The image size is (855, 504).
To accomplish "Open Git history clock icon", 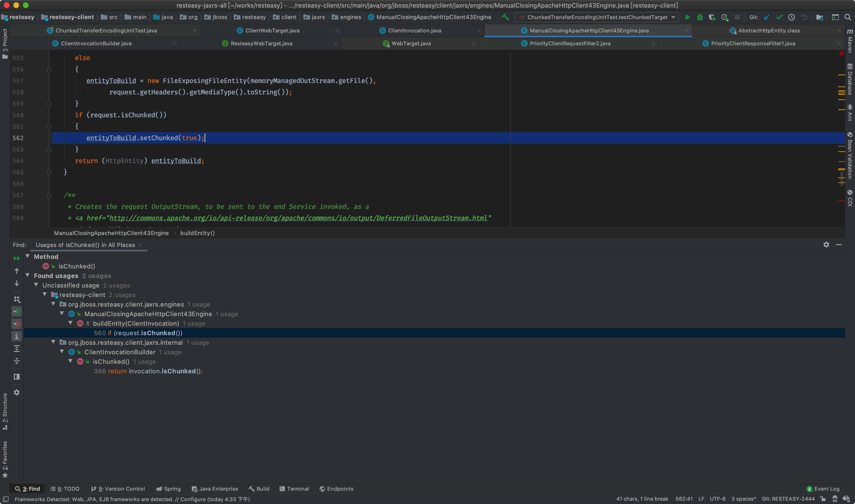I will point(792,17).
